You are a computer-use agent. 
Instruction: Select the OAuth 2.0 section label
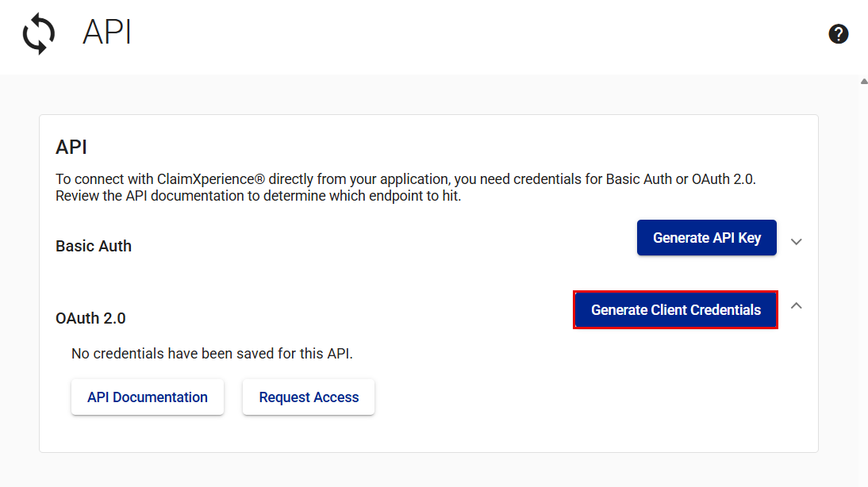pyautogui.click(x=90, y=319)
